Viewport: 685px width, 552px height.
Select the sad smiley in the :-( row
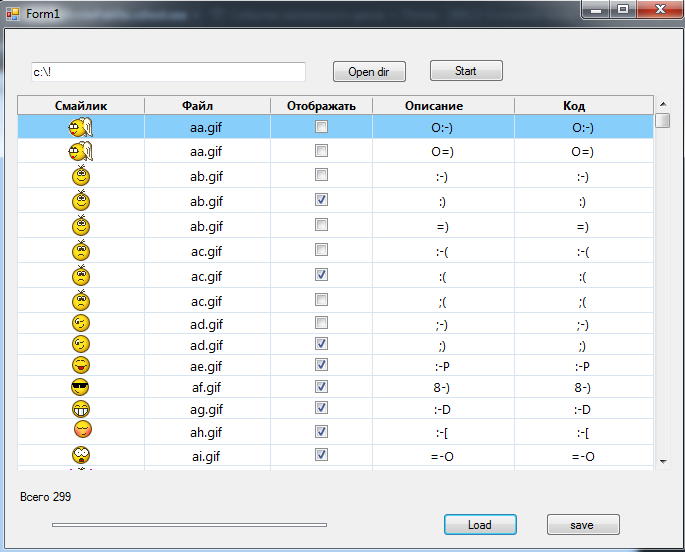(x=81, y=251)
